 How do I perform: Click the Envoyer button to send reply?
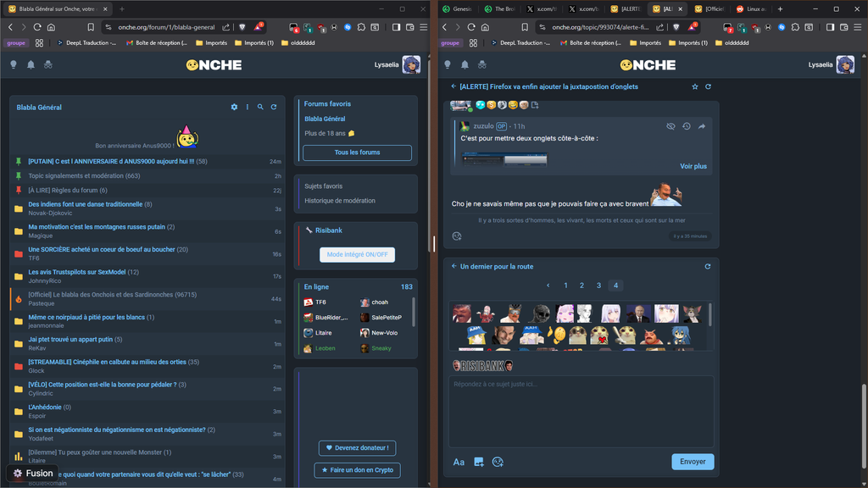tap(693, 462)
